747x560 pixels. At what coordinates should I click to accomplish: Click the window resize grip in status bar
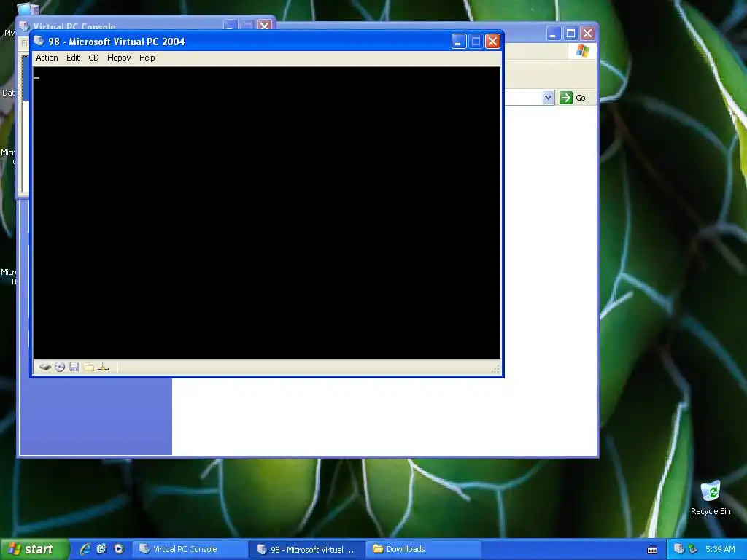click(495, 368)
